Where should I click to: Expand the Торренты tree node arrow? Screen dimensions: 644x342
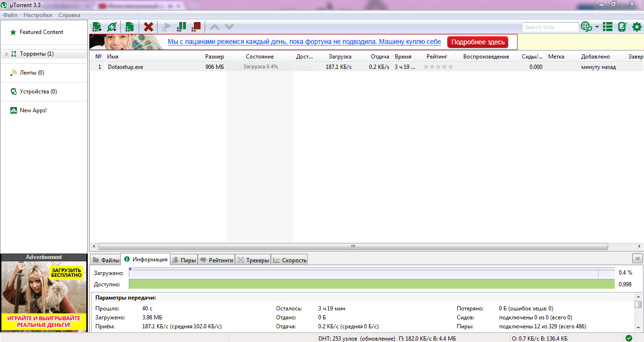tap(7, 54)
